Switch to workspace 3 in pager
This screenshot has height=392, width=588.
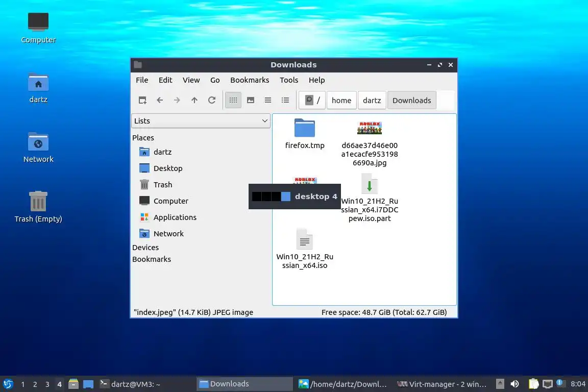click(x=47, y=384)
